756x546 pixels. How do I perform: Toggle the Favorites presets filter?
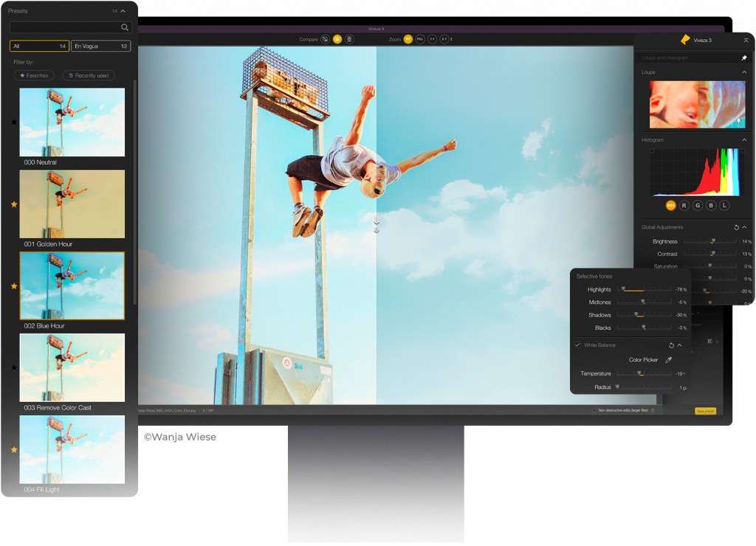pos(34,75)
